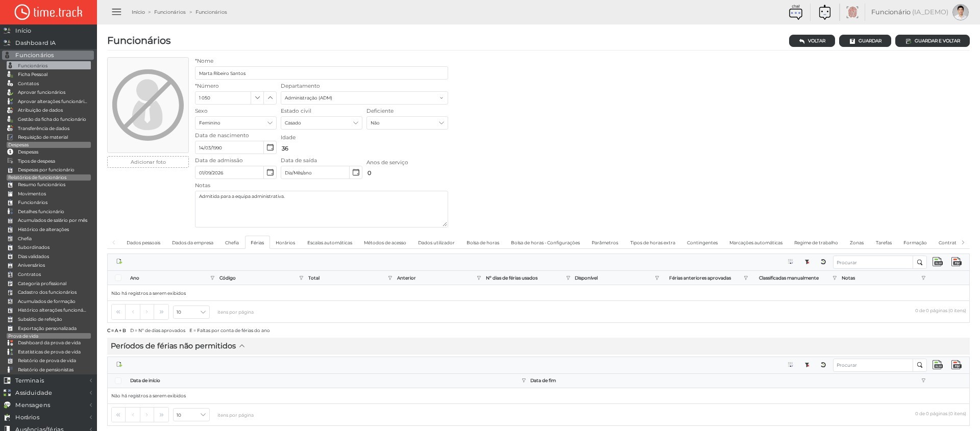Click the GUARDAR E VOLTAR button
Viewport: 980px width, 431px height.
pyautogui.click(x=933, y=41)
